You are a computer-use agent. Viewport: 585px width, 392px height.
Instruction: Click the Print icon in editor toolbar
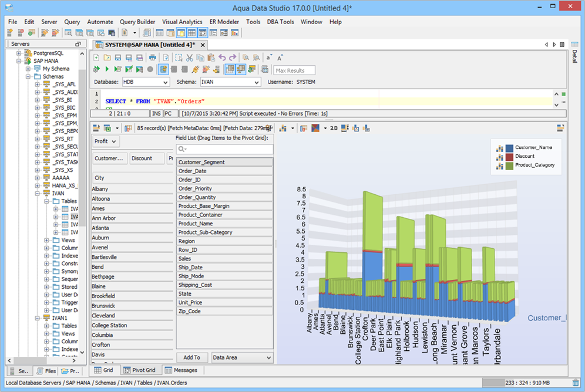click(152, 58)
